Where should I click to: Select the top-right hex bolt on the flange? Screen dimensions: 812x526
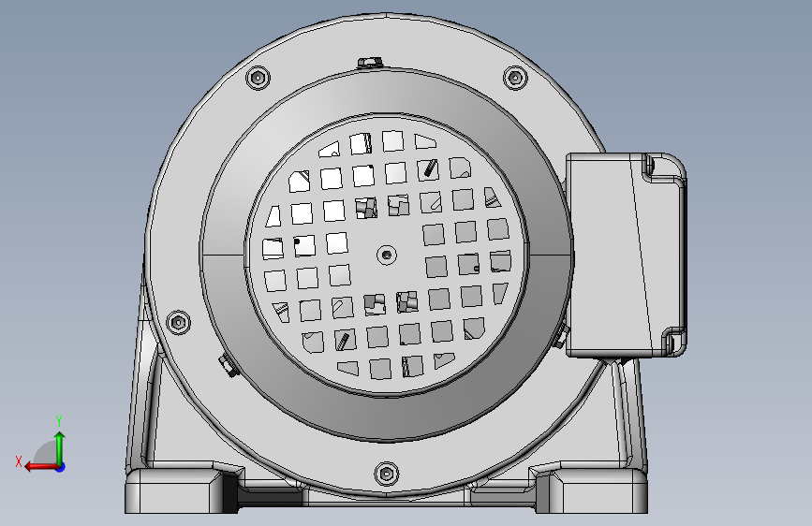pyautogui.click(x=515, y=79)
